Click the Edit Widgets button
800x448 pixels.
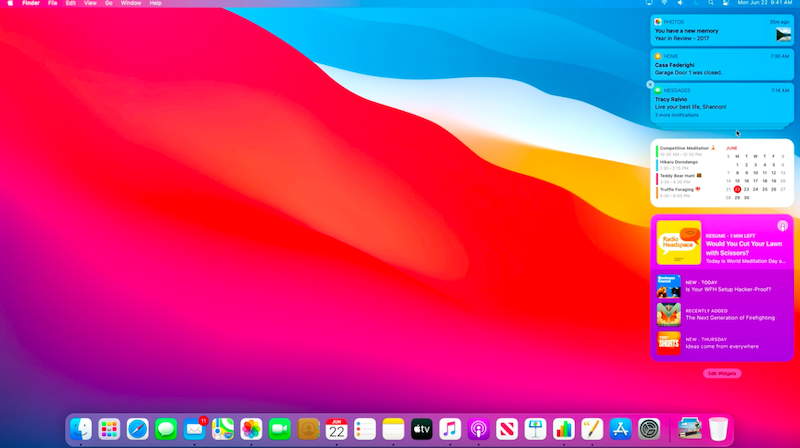722,373
